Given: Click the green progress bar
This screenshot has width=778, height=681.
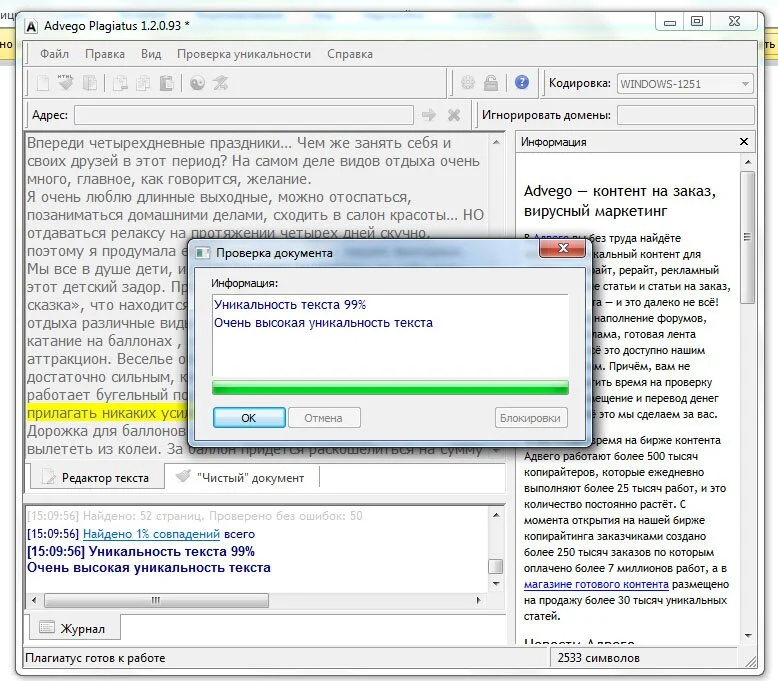Looking at the screenshot, I should 390,387.
